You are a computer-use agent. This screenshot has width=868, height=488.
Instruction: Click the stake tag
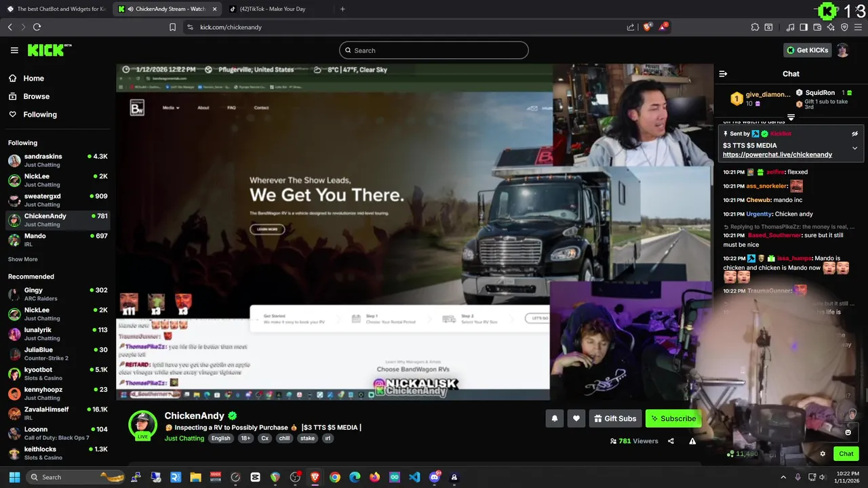point(307,438)
